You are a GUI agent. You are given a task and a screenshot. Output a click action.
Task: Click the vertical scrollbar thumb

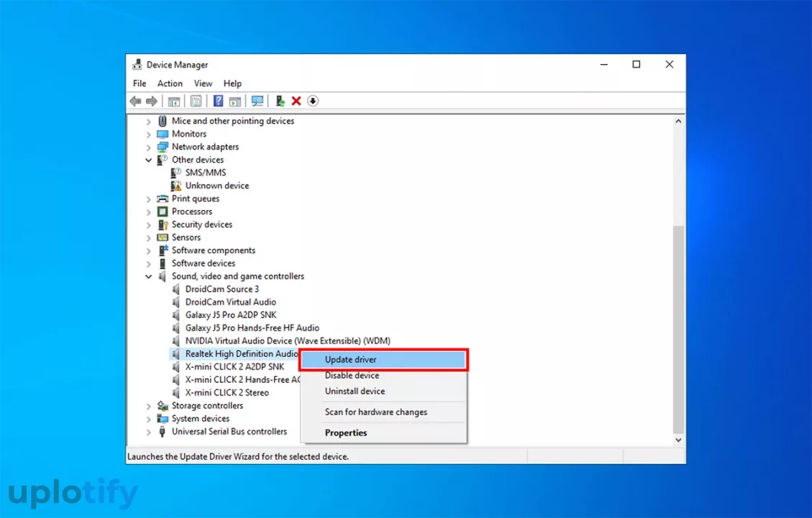coord(678,330)
